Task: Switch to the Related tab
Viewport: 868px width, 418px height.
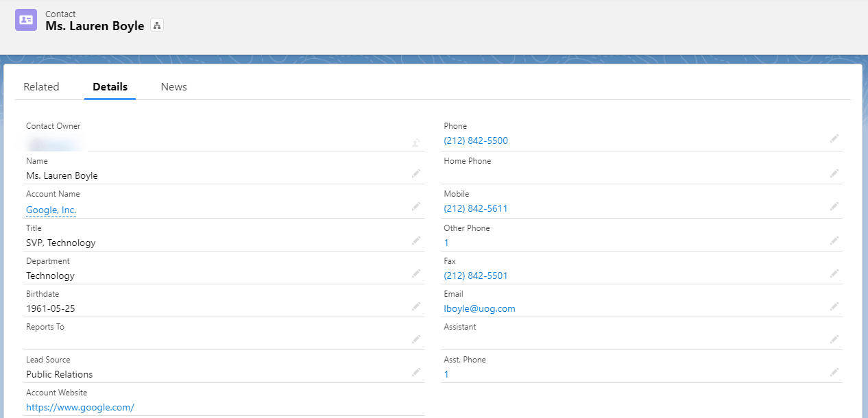Action: click(41, 87)
